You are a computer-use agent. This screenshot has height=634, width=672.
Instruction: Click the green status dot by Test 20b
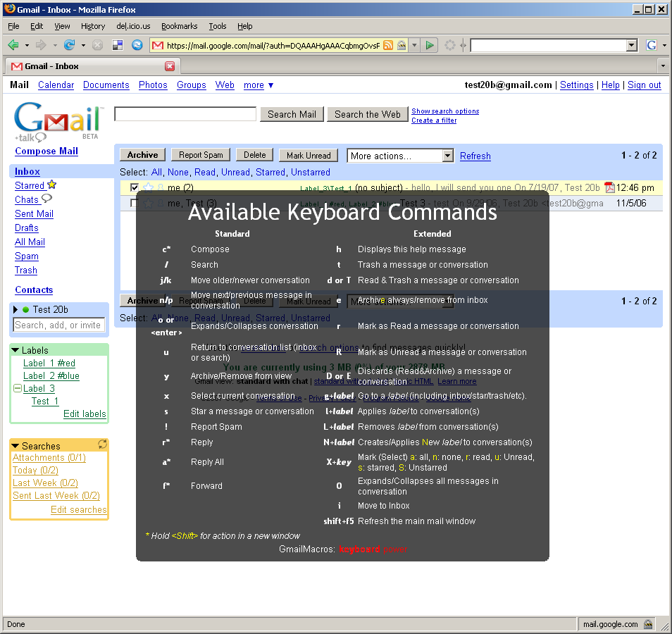tap(26, 309)
